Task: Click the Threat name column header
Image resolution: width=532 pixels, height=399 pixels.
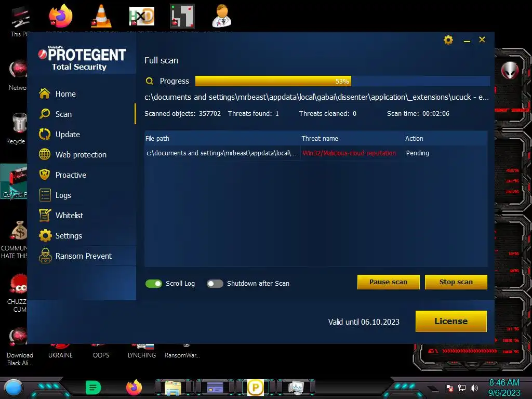Action: pyautogui.click(x=320, y=138)
